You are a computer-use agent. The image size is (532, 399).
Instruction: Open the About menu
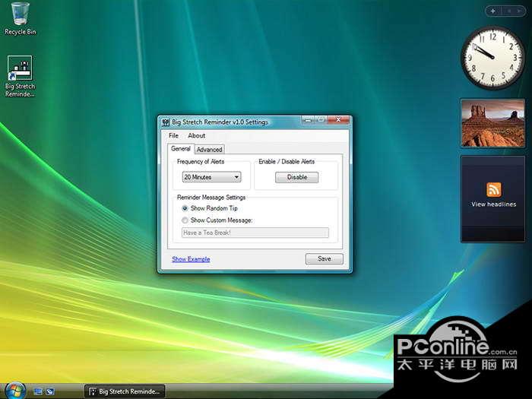point(196,136)
